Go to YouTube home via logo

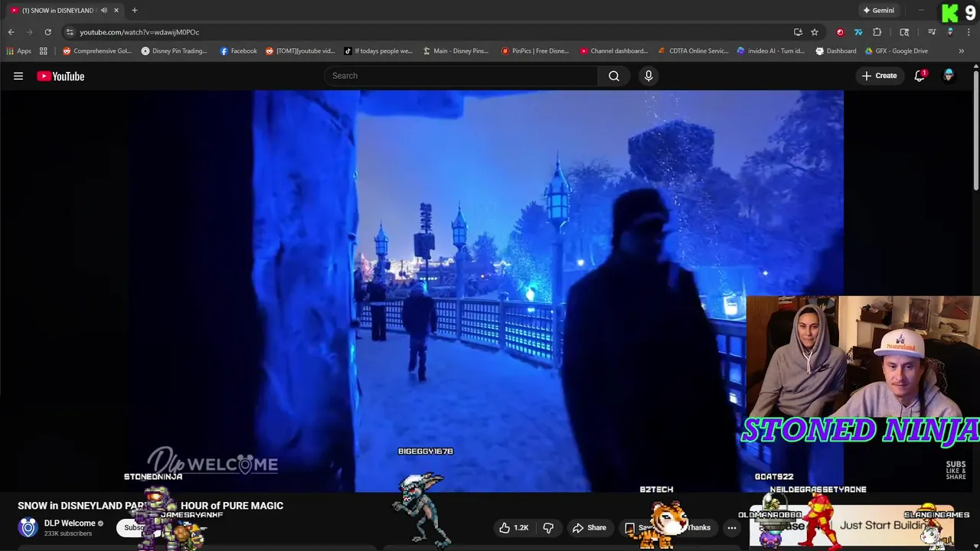(60, 76)
